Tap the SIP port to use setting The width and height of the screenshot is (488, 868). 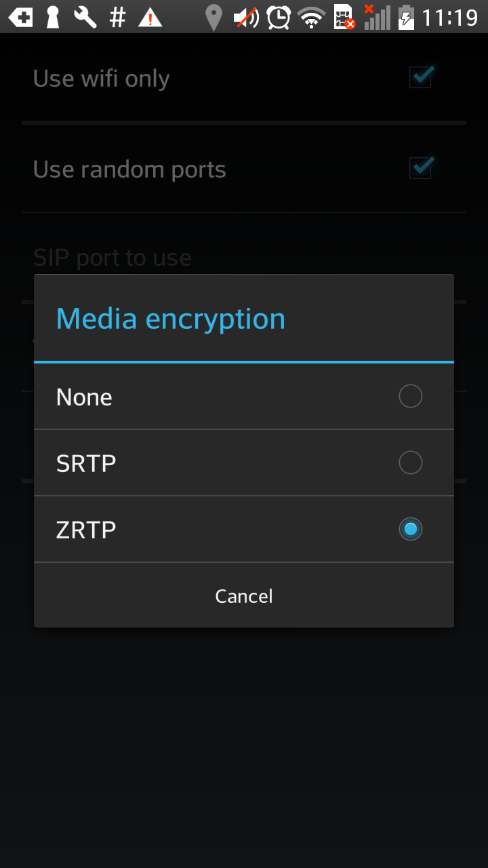point(113,258)
